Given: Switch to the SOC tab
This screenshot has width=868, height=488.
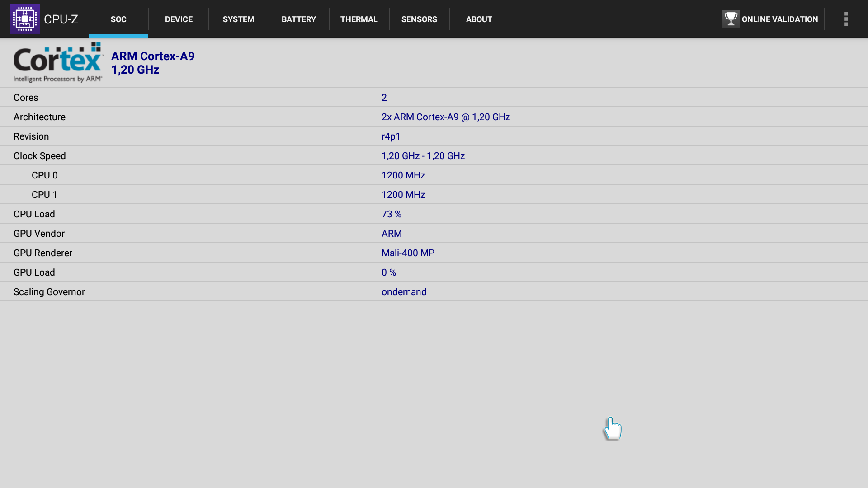Looking at the screenshot, I should pos(118,19).
